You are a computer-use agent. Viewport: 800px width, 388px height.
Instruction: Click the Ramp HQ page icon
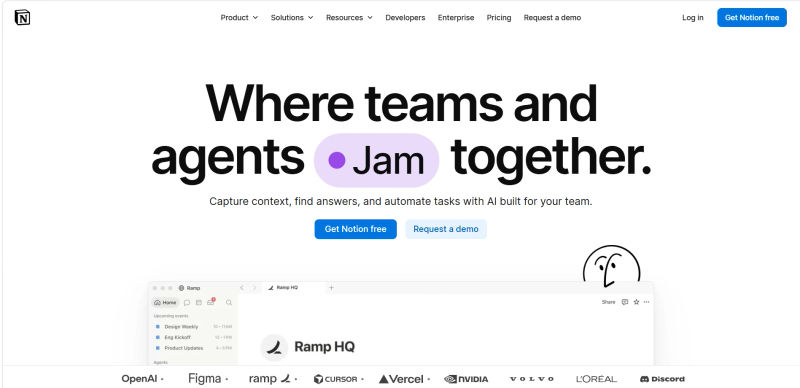[274, 347]
